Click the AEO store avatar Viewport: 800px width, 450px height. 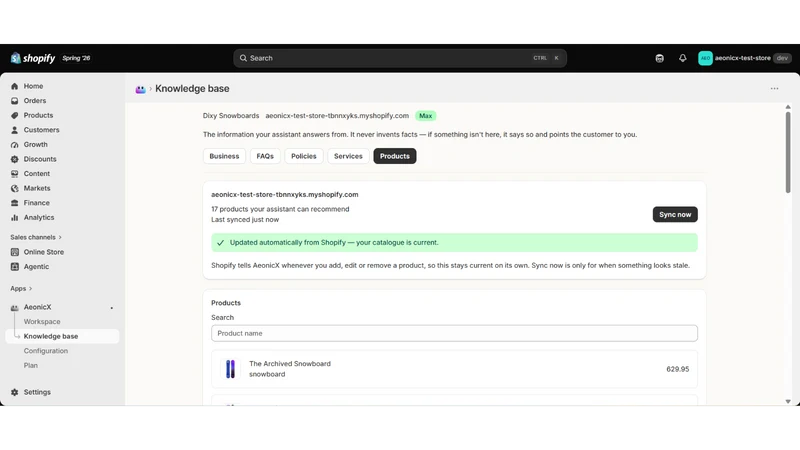pyautogui.click(x=705, y=58)
